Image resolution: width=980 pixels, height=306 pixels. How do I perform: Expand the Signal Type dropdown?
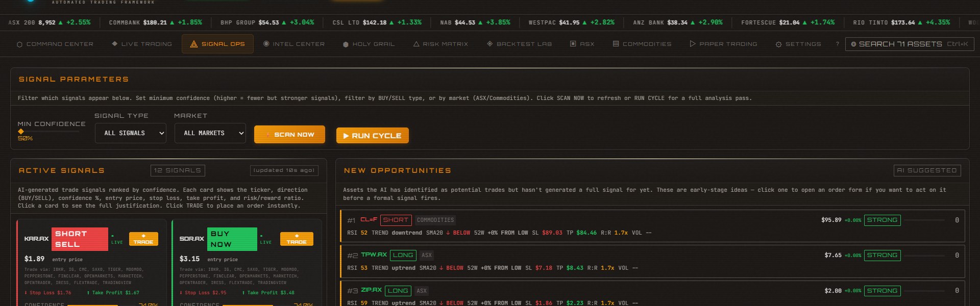[130, 133]
